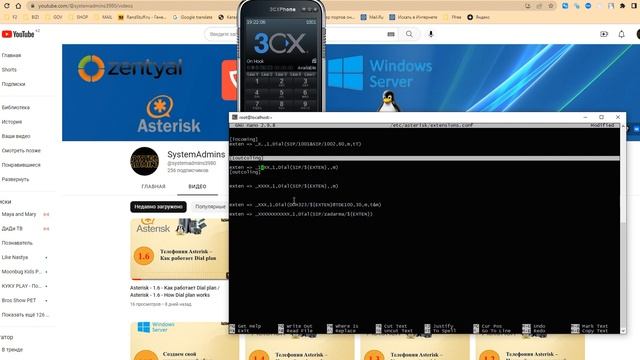This screenshot has height=360, width=640.
Task: Open the GOV bookmarks folder
Action: tap(54, 17)
